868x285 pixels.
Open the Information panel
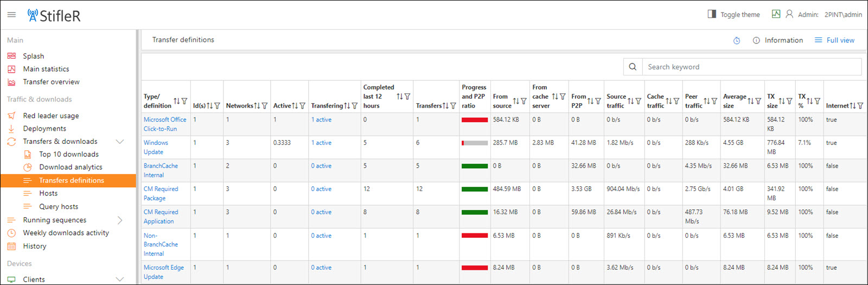pyautogui.click(x=778, y=40)
